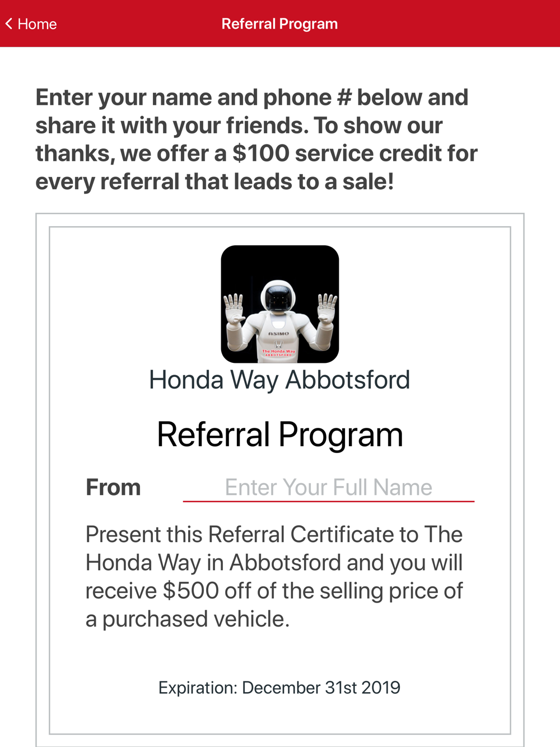Tap the Honda Way Abbotsford dealership name
The image size is (560, 747).
pos(279,380)
